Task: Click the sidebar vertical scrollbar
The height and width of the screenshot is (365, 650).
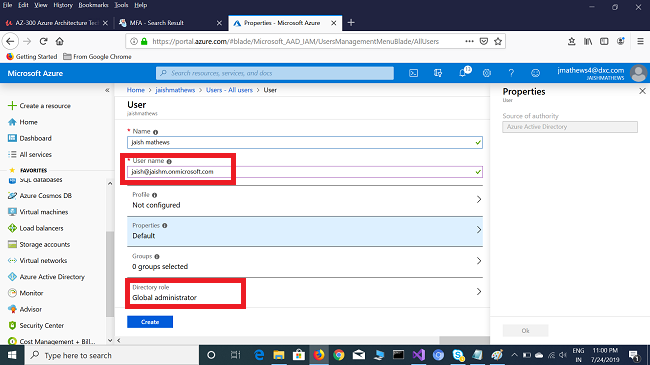Action: [x=110, y=274]
